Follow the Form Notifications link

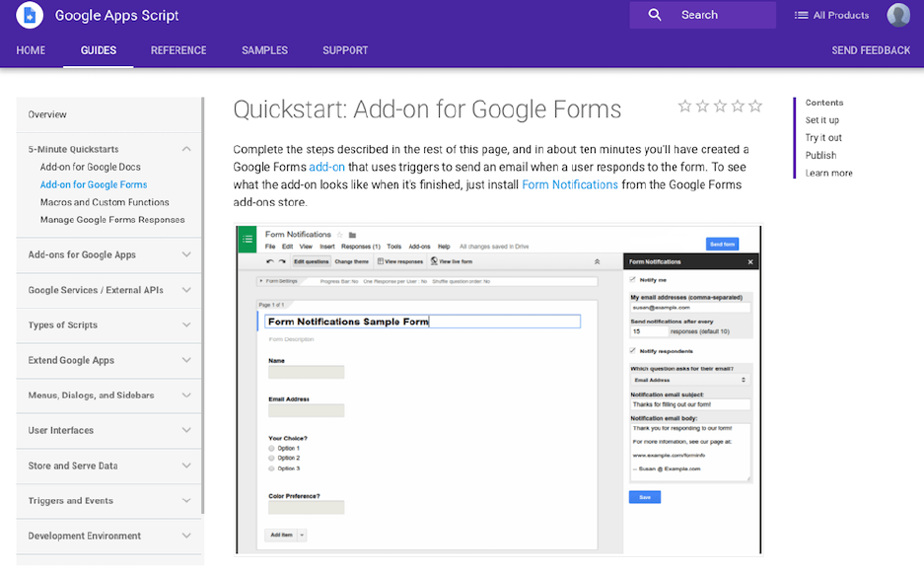[x=570, y=184]
